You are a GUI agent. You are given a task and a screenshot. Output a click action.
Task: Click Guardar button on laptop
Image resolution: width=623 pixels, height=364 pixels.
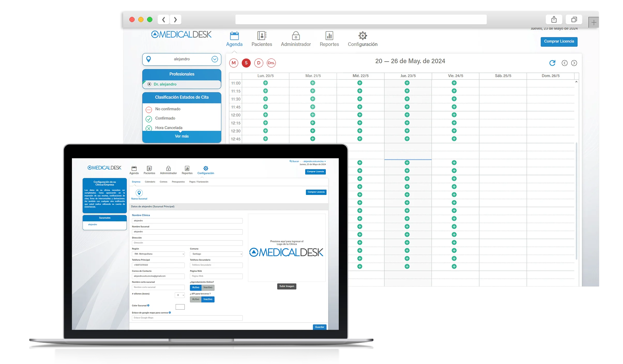tap(319, 327)
